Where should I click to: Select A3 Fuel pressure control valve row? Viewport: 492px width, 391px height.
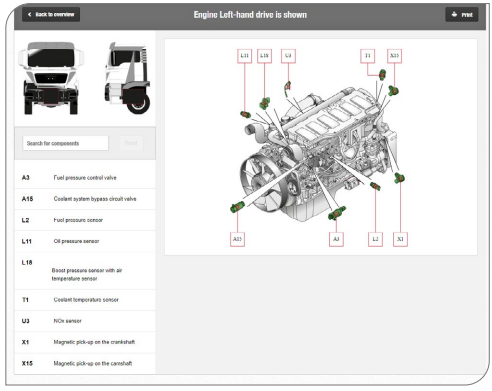(x=85, y=178)
